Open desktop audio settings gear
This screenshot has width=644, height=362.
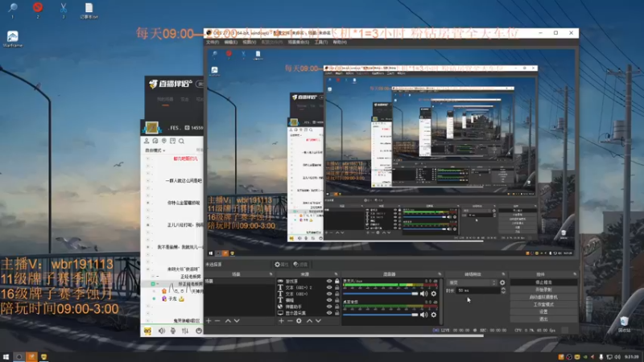tap(434, 315)
